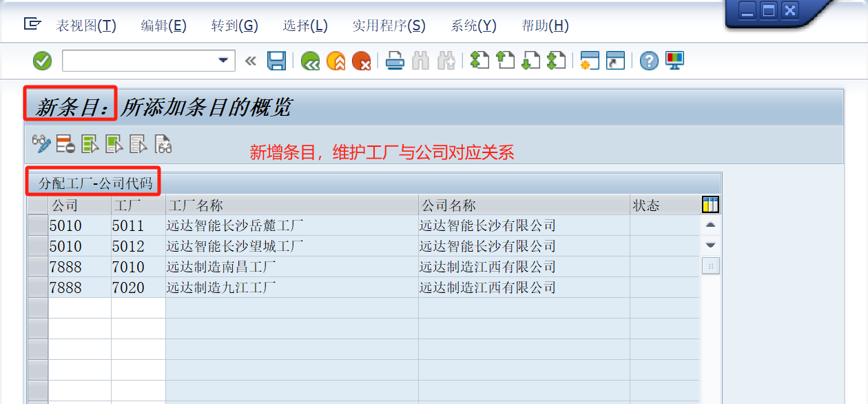Click the 公司名称 column header
Viewport: 868px width, 404px height.
point(524,205)
